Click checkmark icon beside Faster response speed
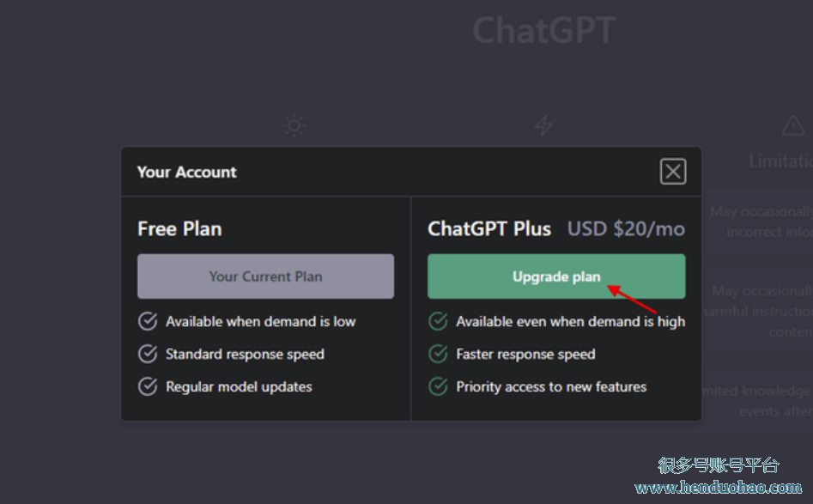 438,354
